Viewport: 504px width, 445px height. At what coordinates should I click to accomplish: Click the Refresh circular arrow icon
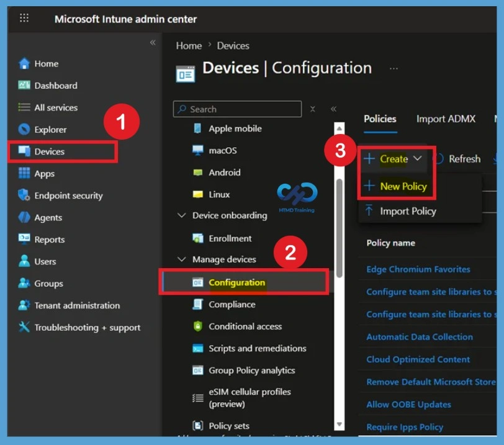[x=439, y=158]
